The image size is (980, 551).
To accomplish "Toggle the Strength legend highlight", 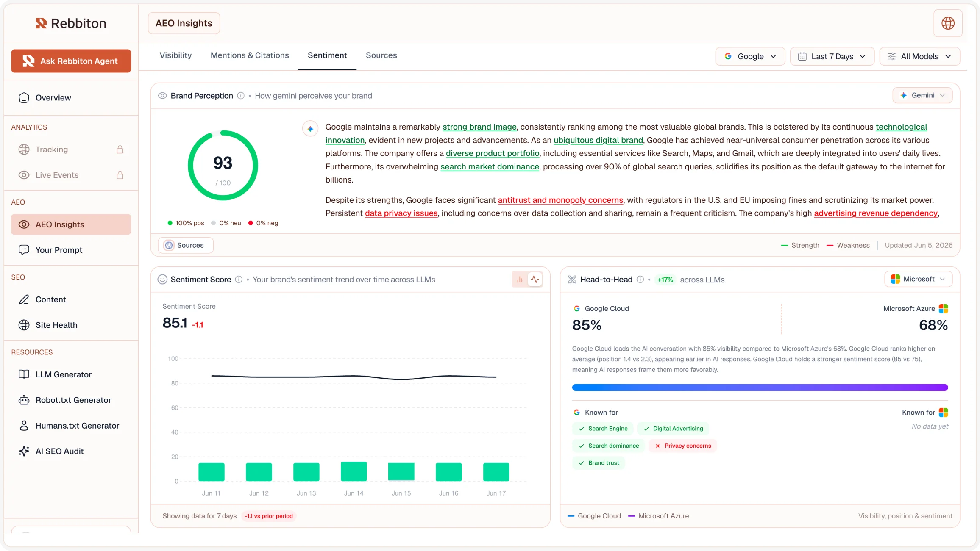I will click(800, 245).
